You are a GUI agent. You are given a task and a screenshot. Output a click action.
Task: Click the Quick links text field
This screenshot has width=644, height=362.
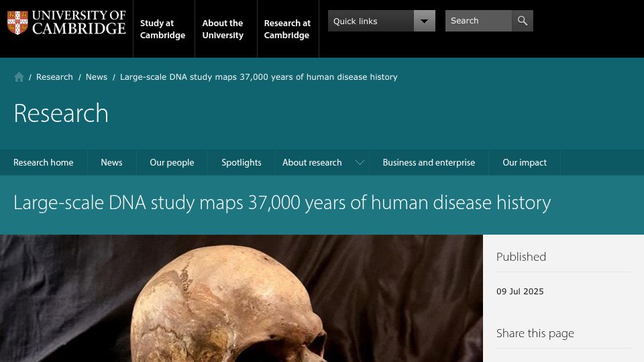(x=371, y=21)
